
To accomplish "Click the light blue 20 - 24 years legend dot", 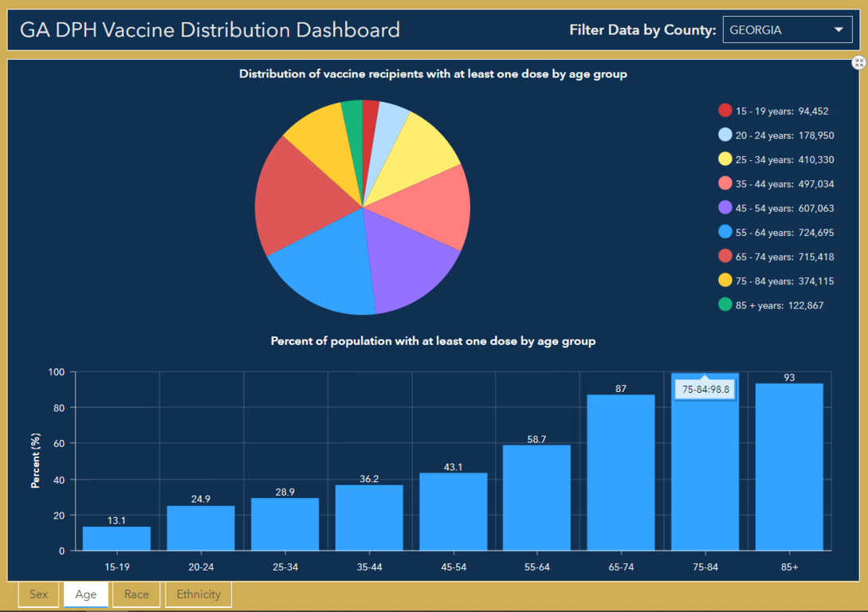I will pyautogui.click(x=725, y=135).
